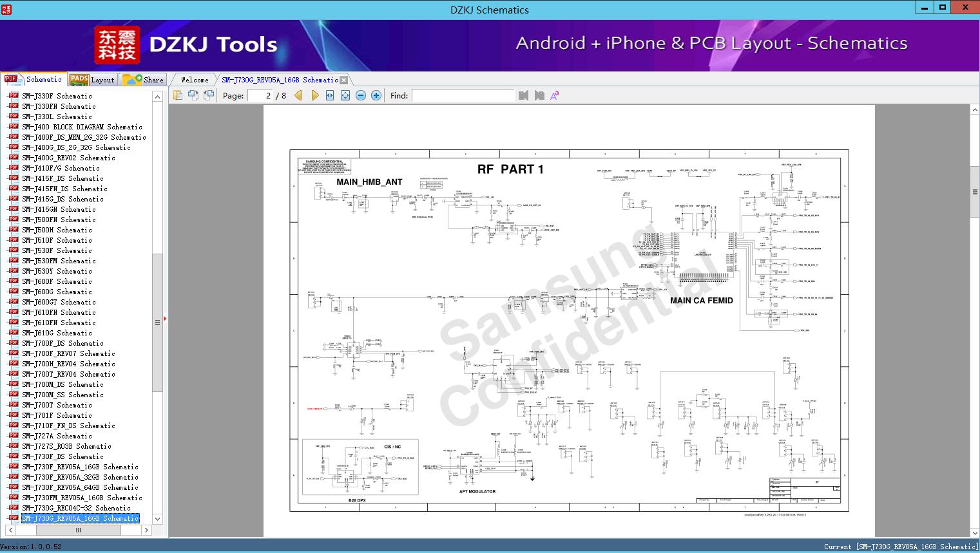Select SM-J701F Schematic

57,415
